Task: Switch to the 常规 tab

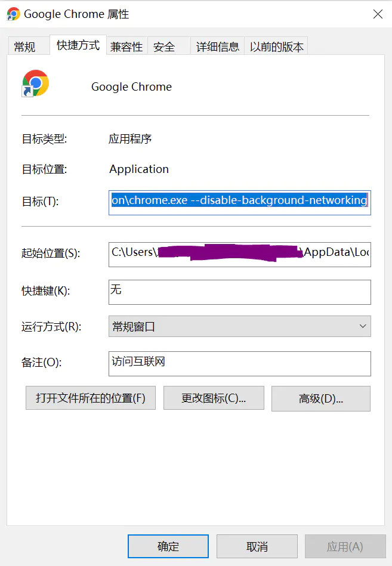Action: pos(24,47)
